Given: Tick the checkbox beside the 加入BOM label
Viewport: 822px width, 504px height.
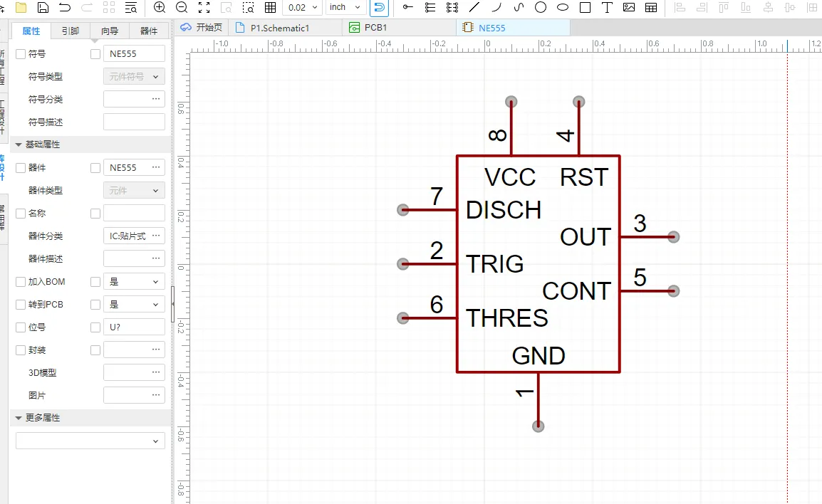Looking at the screenshot, I should point(21,282).
